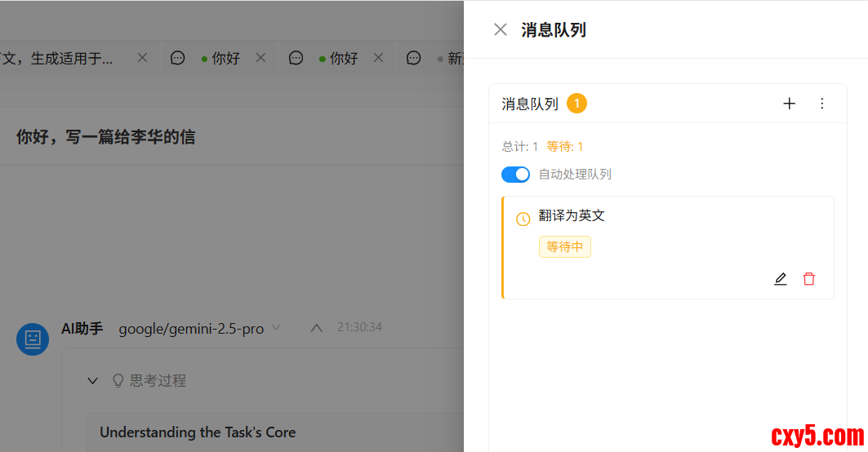Click chat bubble icon before the 新 tab
Image resolution: width=868 pixels, height=452 pixels.
(x=413, y=59)
